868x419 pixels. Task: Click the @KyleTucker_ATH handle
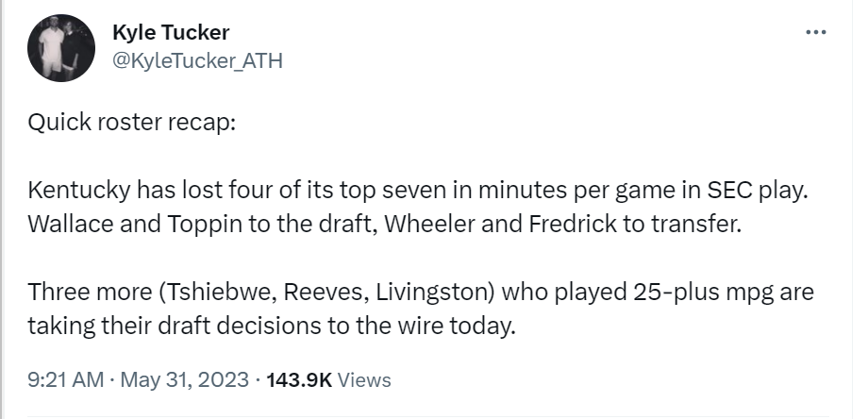point(196,60)
